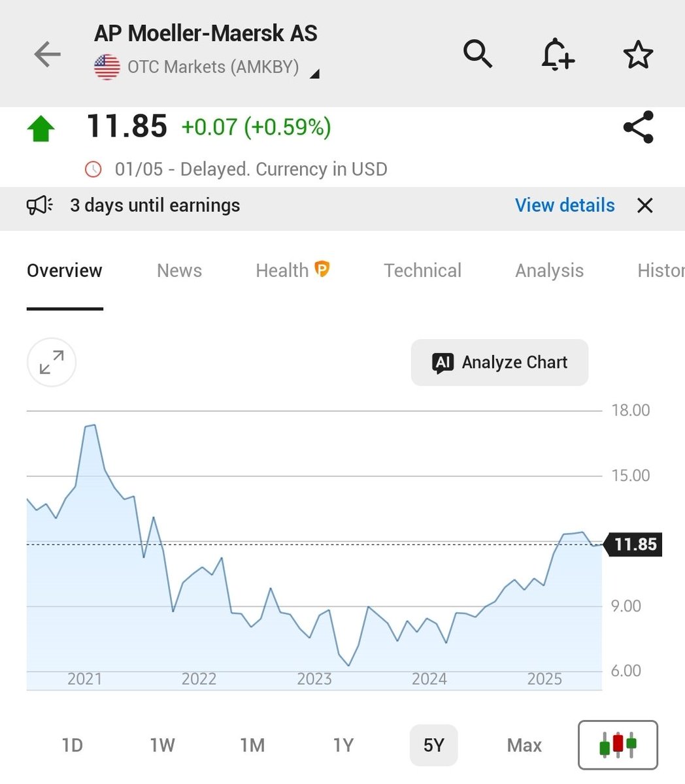Switch to the Analysis tab
This screenshot has height=784, width=685.
tap(549, 270)
